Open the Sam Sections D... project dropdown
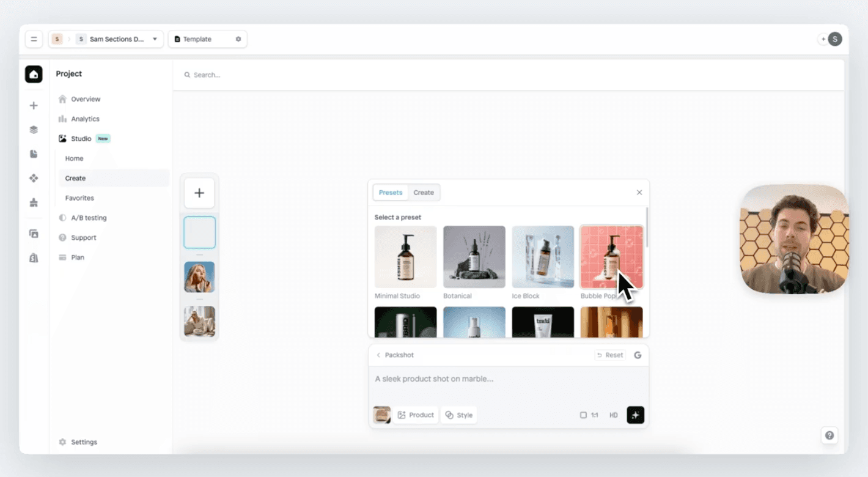Screen dimensions: 868x477 pyautogui.click(x=117, y=39)
